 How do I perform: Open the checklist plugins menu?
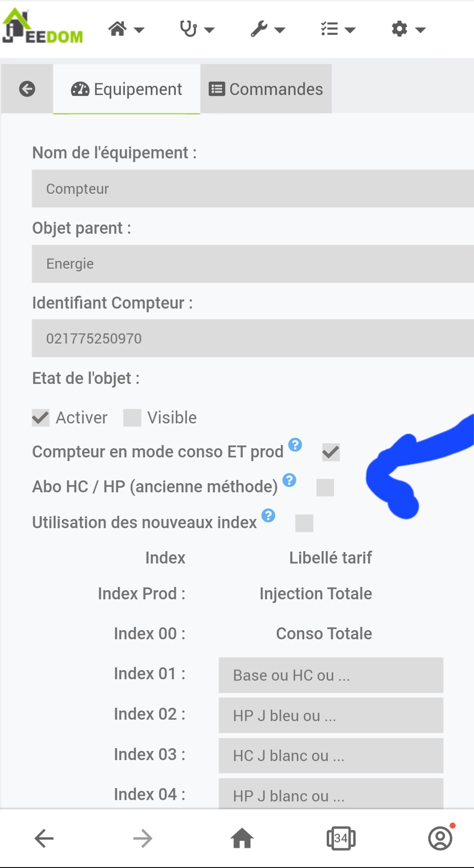click(x=338, y=29)
